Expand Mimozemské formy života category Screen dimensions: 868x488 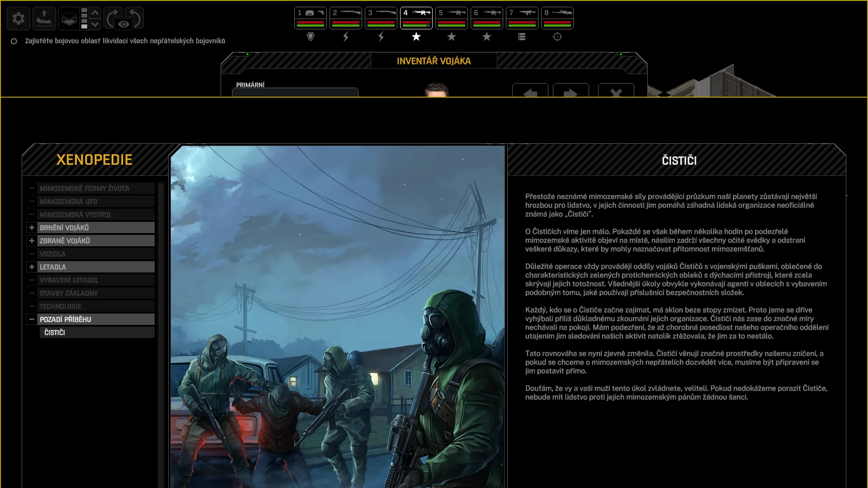(32, 188)
